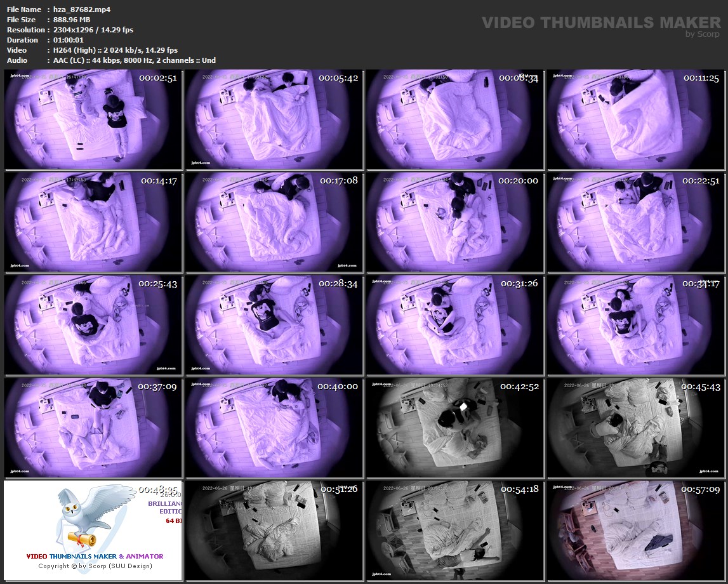Screen dimensions: 728x584
Task: Select the grayscale thumbnail at 00:51:26
Action: pyautogui.click(x=274, y=531)
